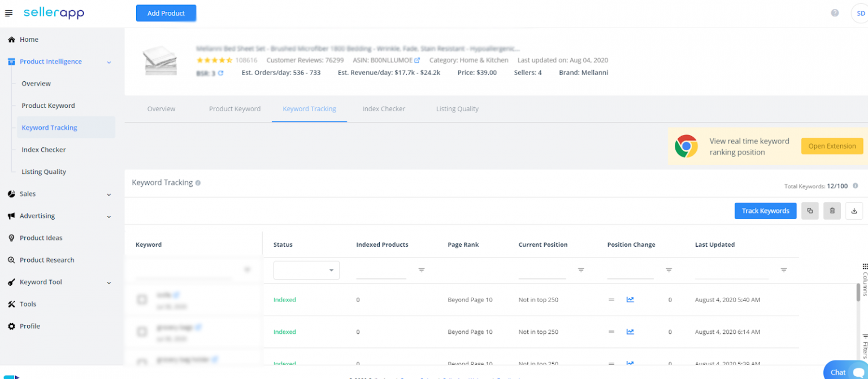Open the sidebar hamburger menu

tap(8, 12)
